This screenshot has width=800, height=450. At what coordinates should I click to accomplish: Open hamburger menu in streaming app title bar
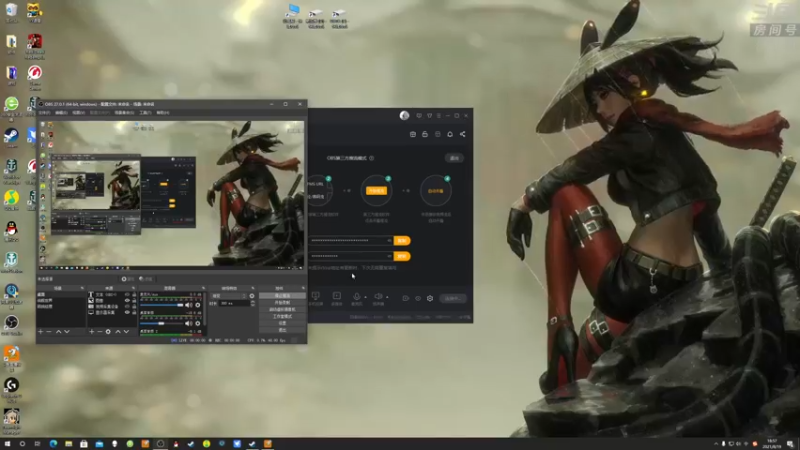tap(438, 116)
